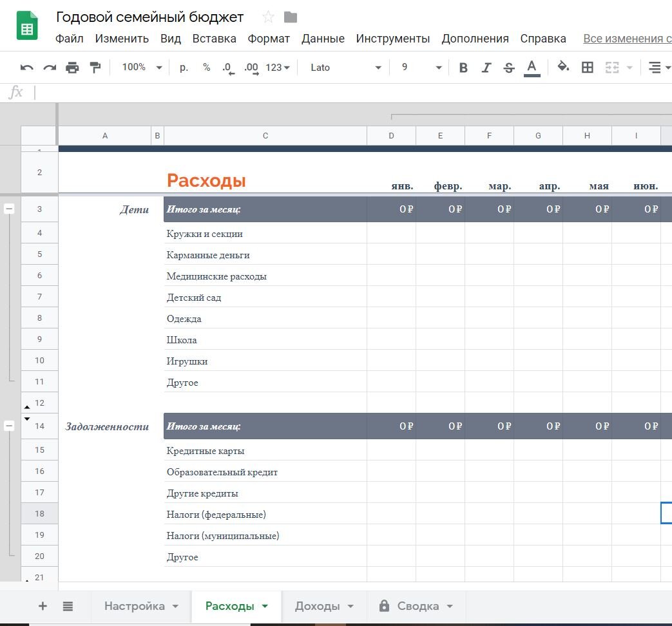Open the horizontal align menu

(x=658, y=68)
